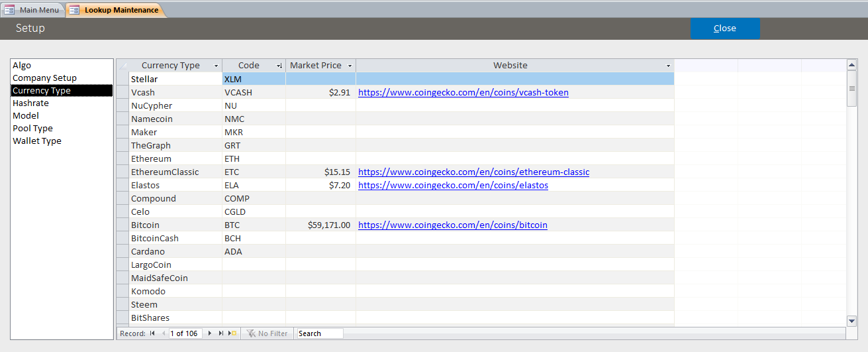Select the Bitcoin row selector
This screenshot has height=352, width=868.
(x=122, y=225)
